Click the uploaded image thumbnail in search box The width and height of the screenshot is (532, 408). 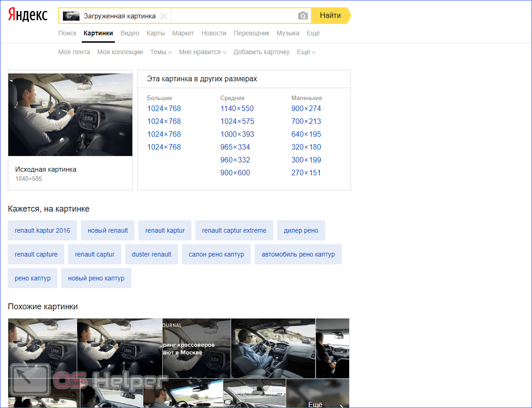(71, 16)
